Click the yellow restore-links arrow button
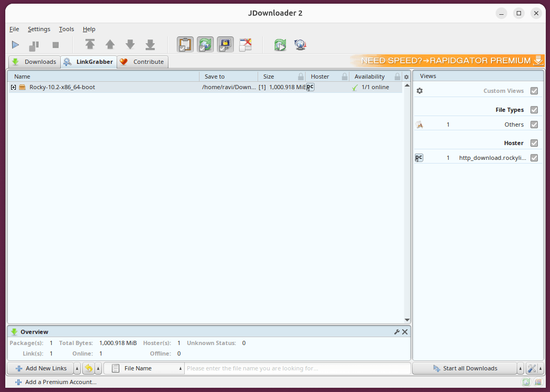 89,368
